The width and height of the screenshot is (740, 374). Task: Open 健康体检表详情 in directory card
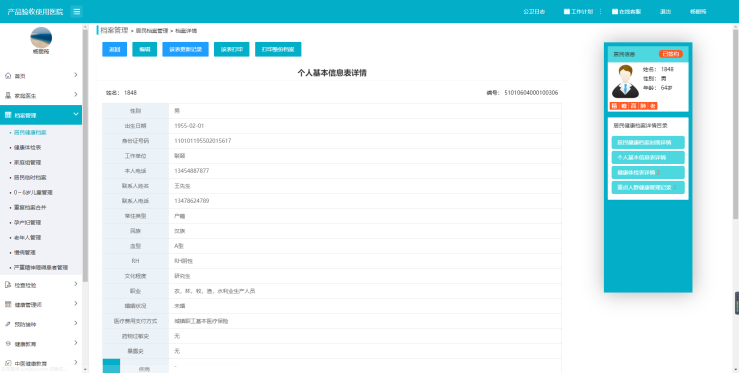pyautogui.click(x=648, y=173)
